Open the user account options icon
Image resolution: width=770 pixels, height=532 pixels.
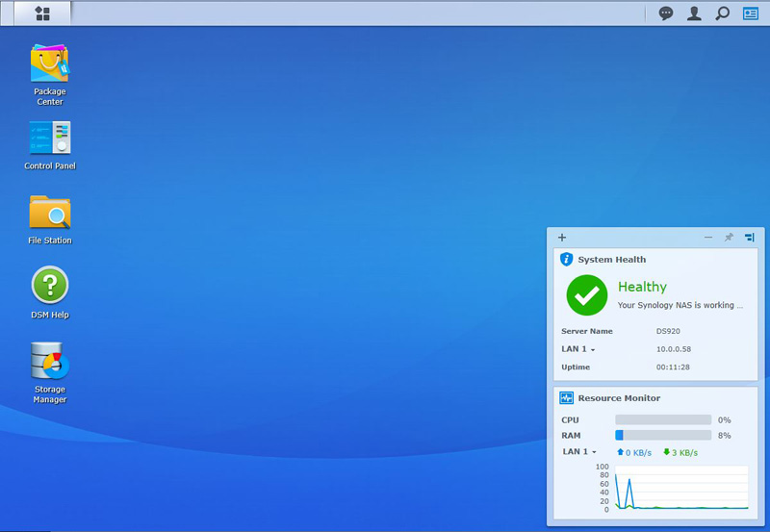pos(694,13)
